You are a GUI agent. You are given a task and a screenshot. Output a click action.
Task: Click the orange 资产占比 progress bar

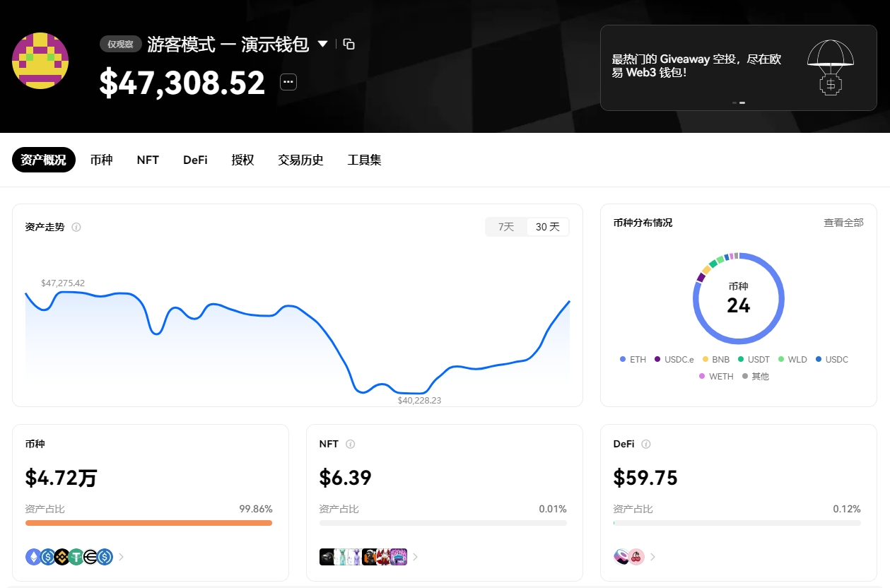tap(148, 523)
